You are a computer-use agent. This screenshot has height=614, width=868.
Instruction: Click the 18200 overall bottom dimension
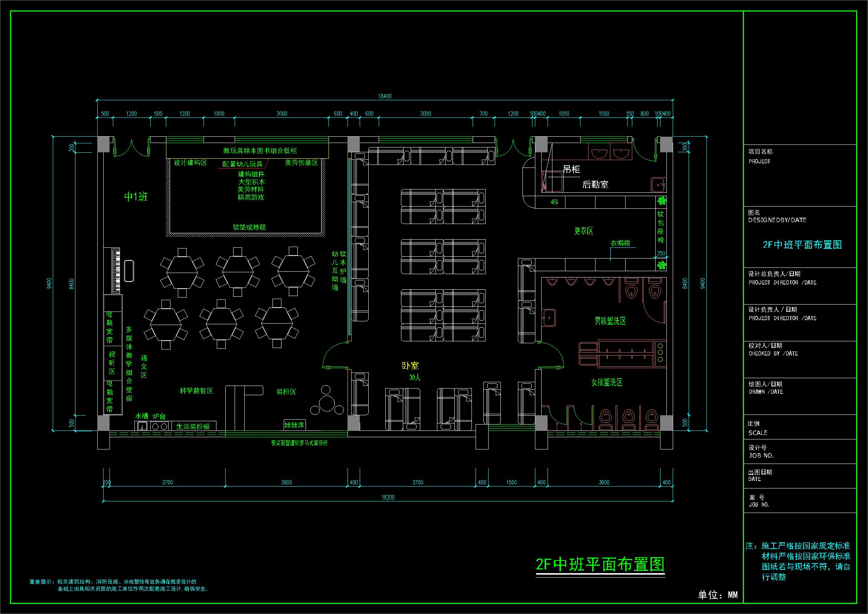388,497
